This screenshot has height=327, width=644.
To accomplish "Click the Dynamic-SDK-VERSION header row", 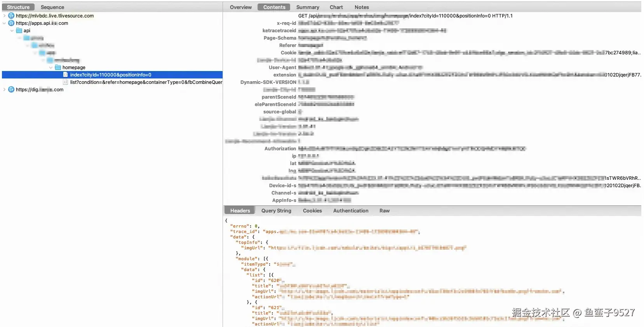I will (x=432, y=82).
